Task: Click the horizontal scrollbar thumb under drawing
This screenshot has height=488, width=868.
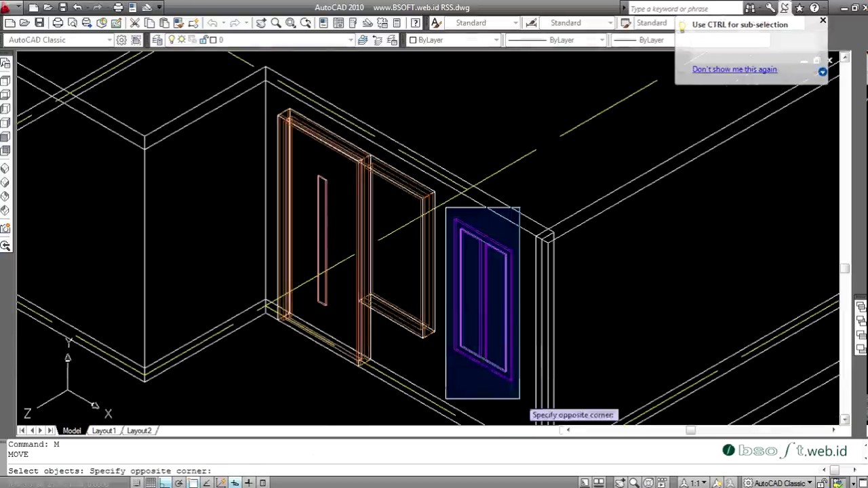Action: pyautogui.click(x=690, y=430)
